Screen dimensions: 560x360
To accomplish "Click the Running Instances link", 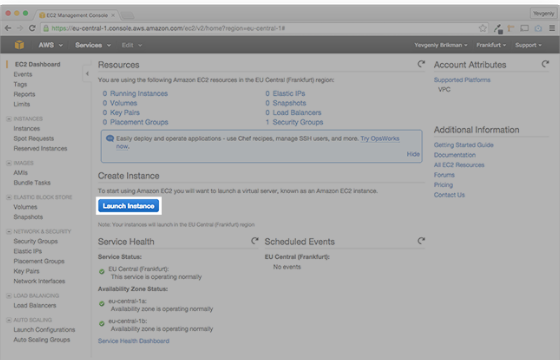I will pos(139,94).
